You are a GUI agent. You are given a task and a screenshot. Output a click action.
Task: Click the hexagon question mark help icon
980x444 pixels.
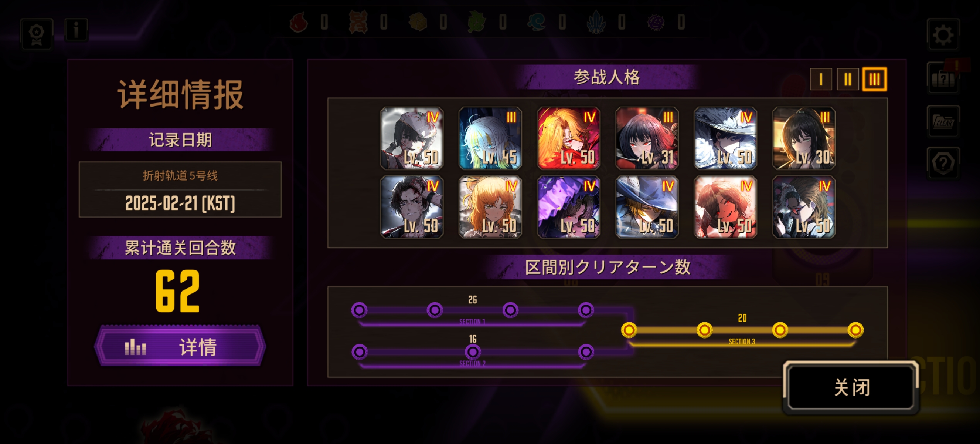[x=943, y=163]
